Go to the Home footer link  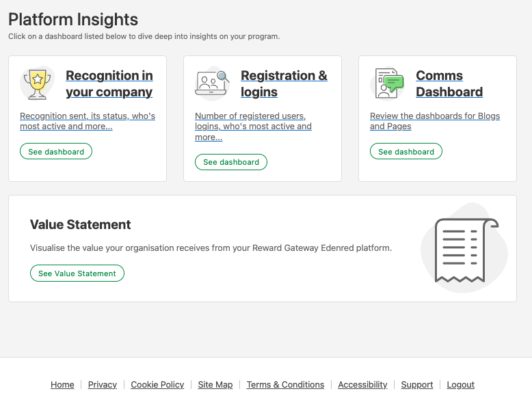62,384
